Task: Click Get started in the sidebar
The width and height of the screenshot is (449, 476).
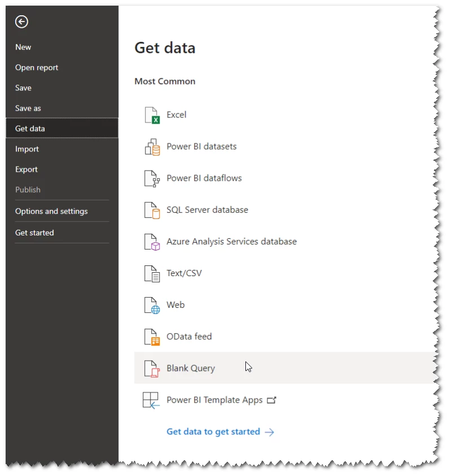Action: (x=34, y=232)
